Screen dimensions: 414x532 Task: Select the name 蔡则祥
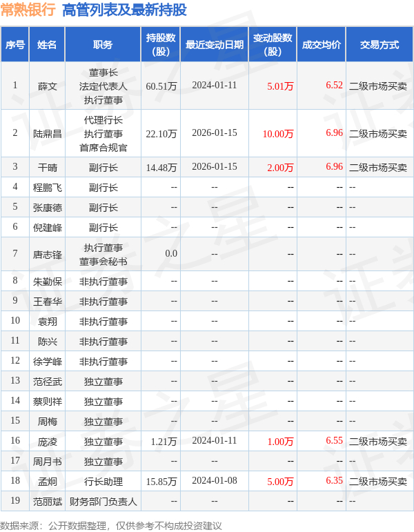[x=47, y=402]
